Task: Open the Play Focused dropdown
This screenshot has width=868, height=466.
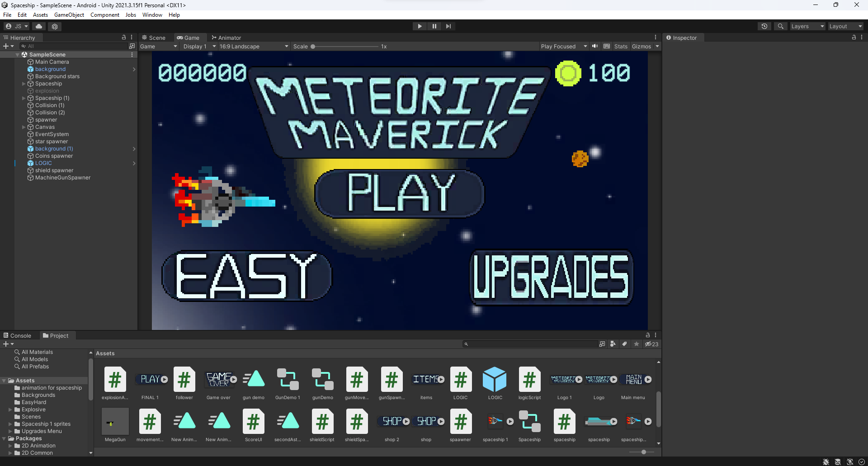Action: [563, 46]
